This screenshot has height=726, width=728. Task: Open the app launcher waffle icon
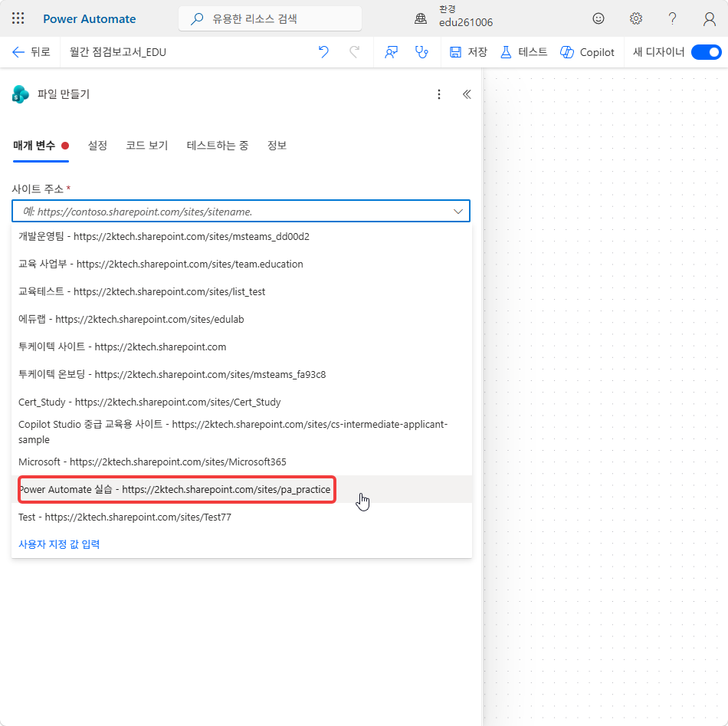click(x=18, y=18)
